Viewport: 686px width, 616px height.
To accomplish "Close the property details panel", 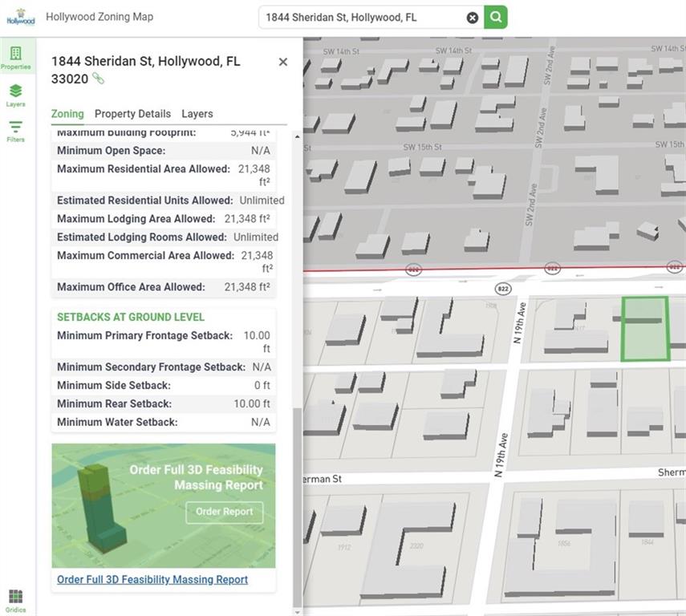I will tap(282, 62).
